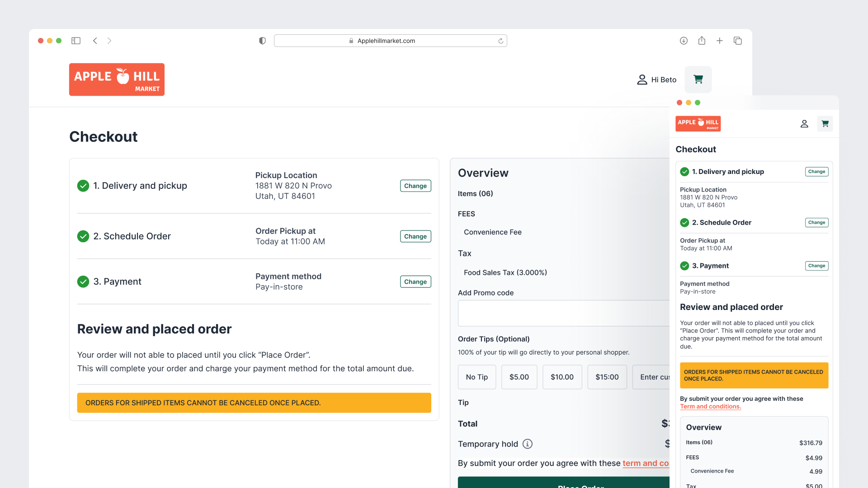Select the $5.00 tip option
The image size is (868, 488).
click(519, 377)
